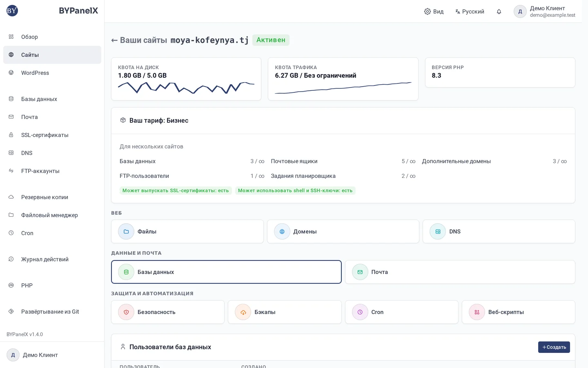Open PHP in the sidebar

tap(52, 285)
